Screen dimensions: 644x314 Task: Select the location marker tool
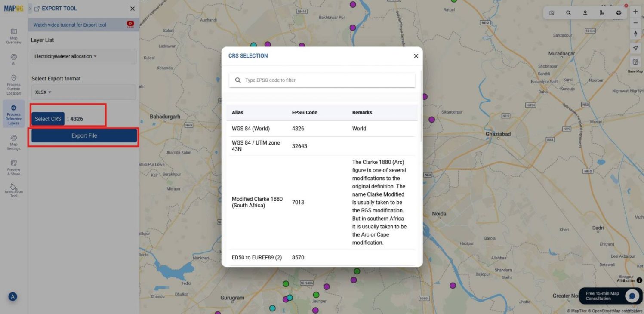[x=585, y=13]
